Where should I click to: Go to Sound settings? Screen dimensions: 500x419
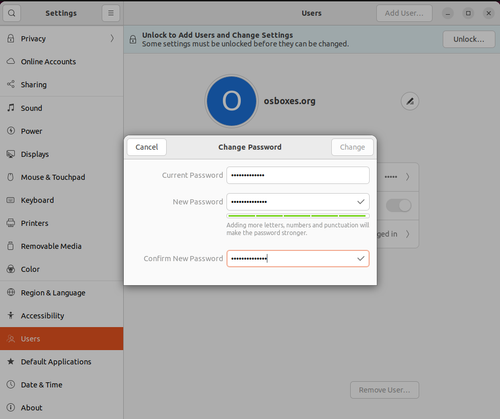[62, 108]
